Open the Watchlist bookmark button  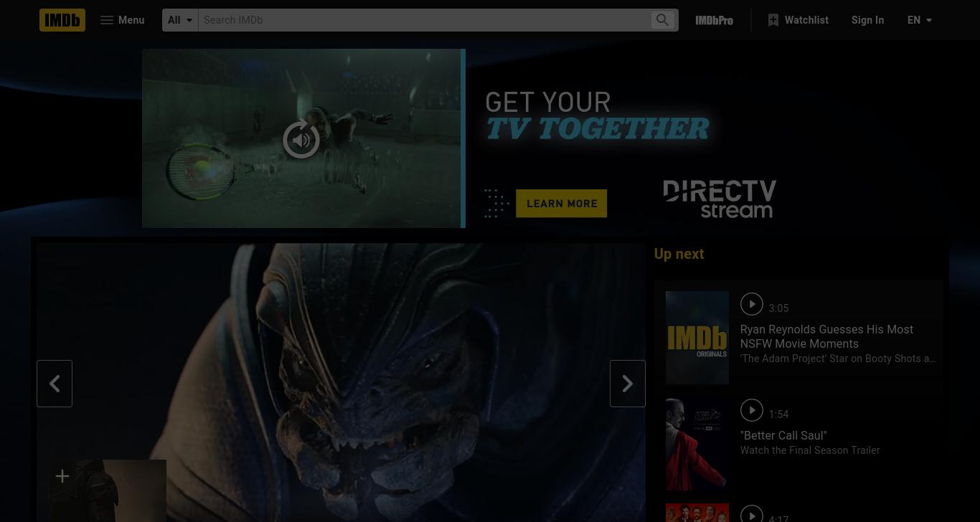[x=798, y=20]
